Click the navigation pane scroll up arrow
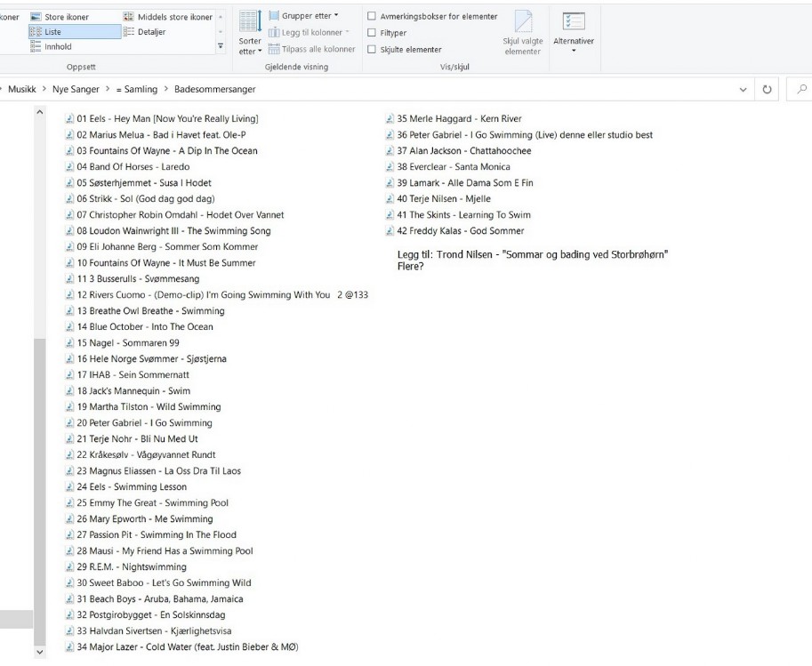Viewport: 812px width, 666px height. click(x=40, y=112)
